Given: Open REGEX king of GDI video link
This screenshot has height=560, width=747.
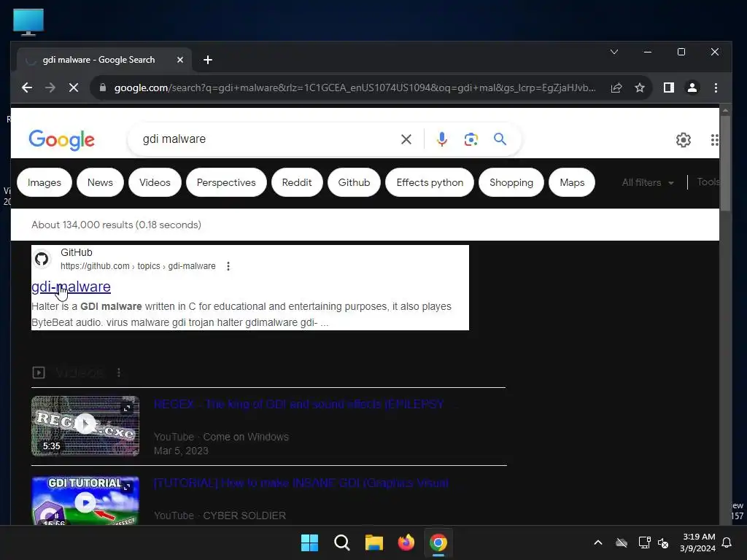Looking at the screenshot, I should [x=298, y=404].
